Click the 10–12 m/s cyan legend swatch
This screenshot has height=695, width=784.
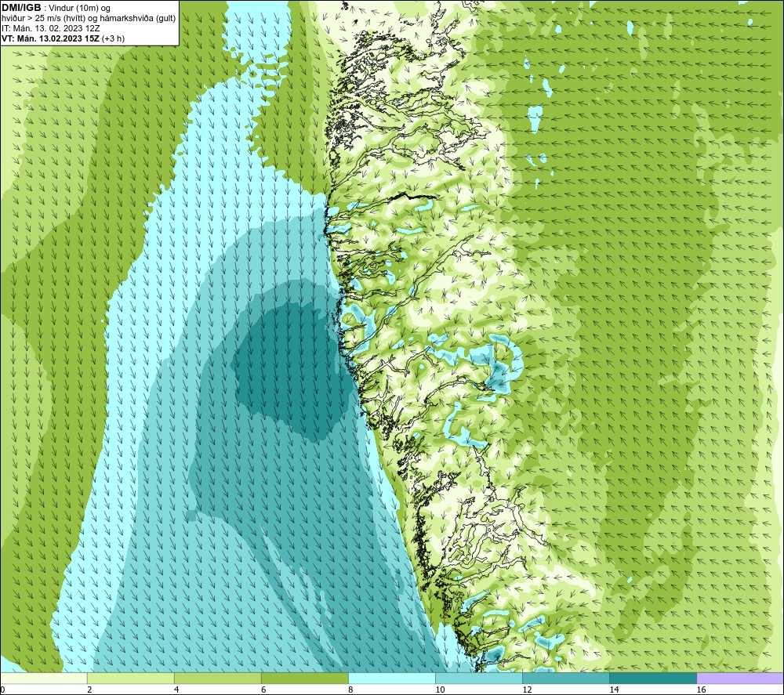[479, 678]
